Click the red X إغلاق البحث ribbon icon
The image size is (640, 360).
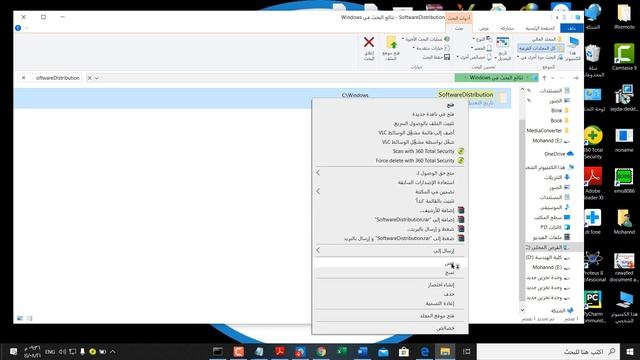(x=369, y=42)
